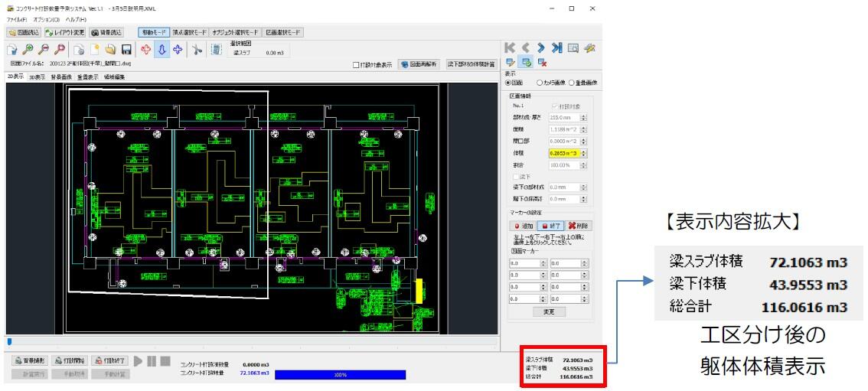This screenshot has width=868, height=391.
Task: Select the red four-way move arrows icon
Action: 144,50
